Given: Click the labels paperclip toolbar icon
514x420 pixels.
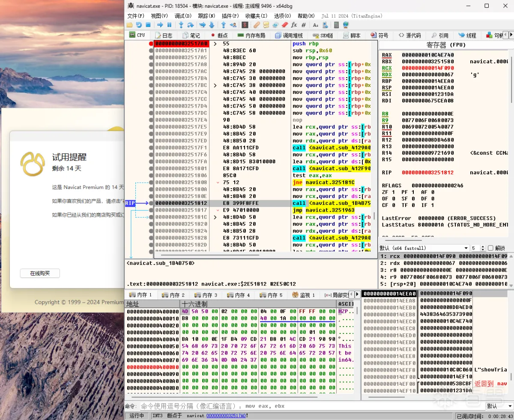Looking at the screenshot, I should tap(275, 25).
